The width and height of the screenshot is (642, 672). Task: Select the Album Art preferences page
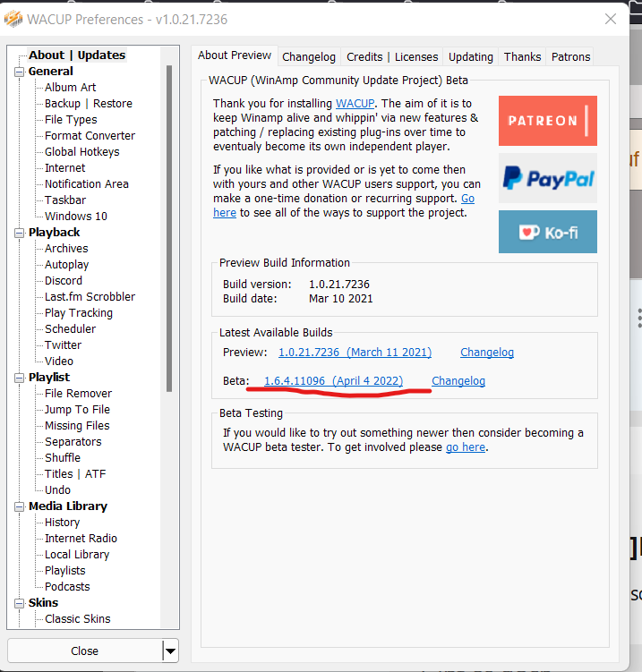71,88
